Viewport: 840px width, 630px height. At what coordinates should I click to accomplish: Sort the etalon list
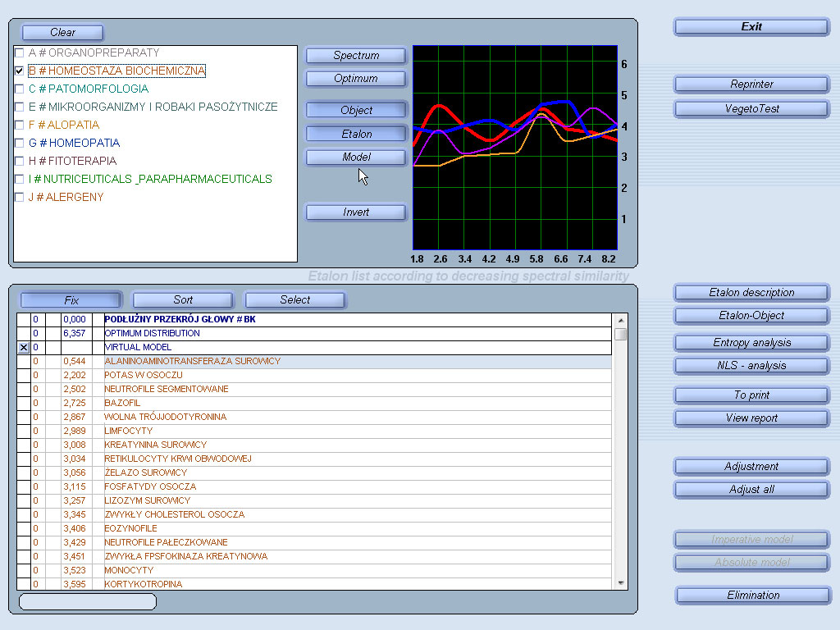pos(183,300)
